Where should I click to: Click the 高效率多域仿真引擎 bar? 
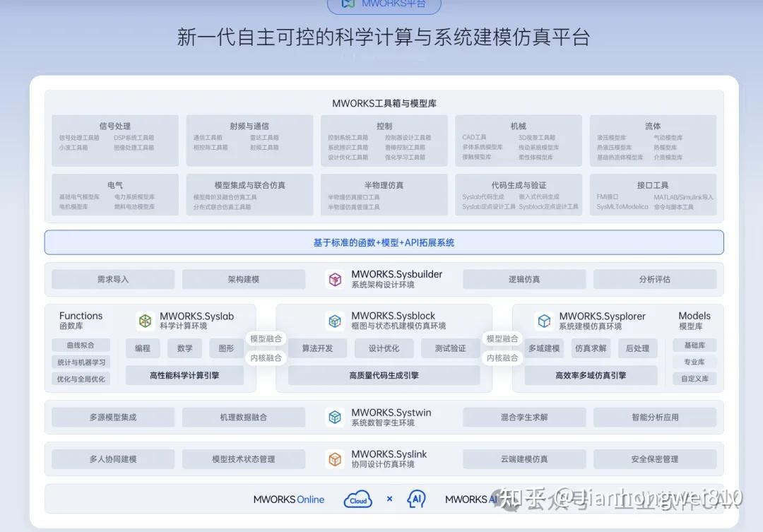pos(591,375)
